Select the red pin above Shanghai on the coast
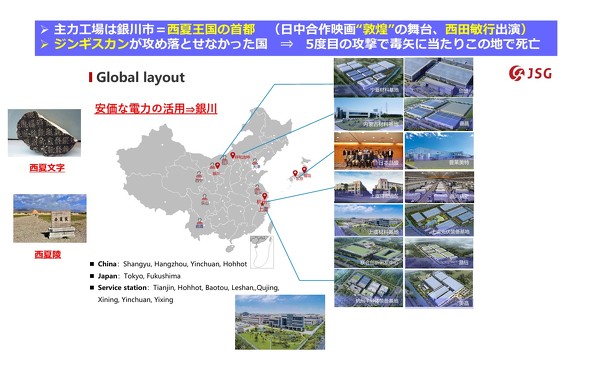This screenshot has height=366, width=590. pos(265,196)
